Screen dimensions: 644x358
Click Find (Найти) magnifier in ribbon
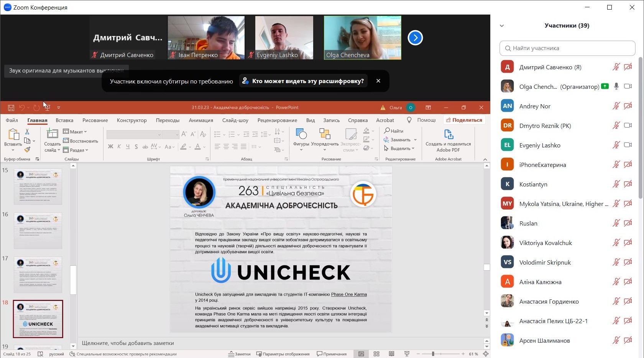(x=387, y=131)
